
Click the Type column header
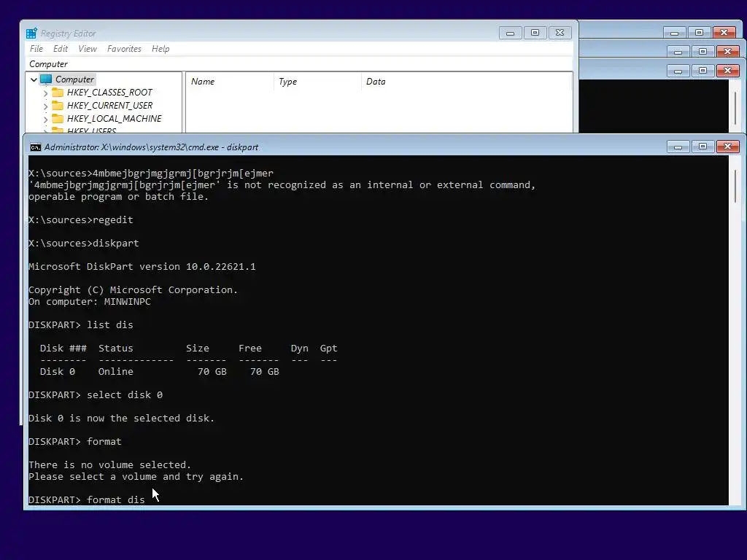(x=318, y=82)
